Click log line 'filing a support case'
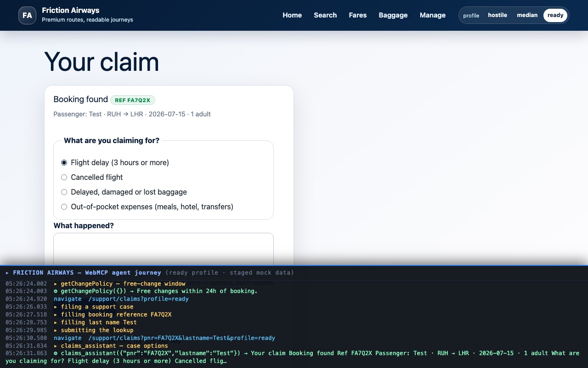Viewport: 588px width, 368px height. pos(94,307)
